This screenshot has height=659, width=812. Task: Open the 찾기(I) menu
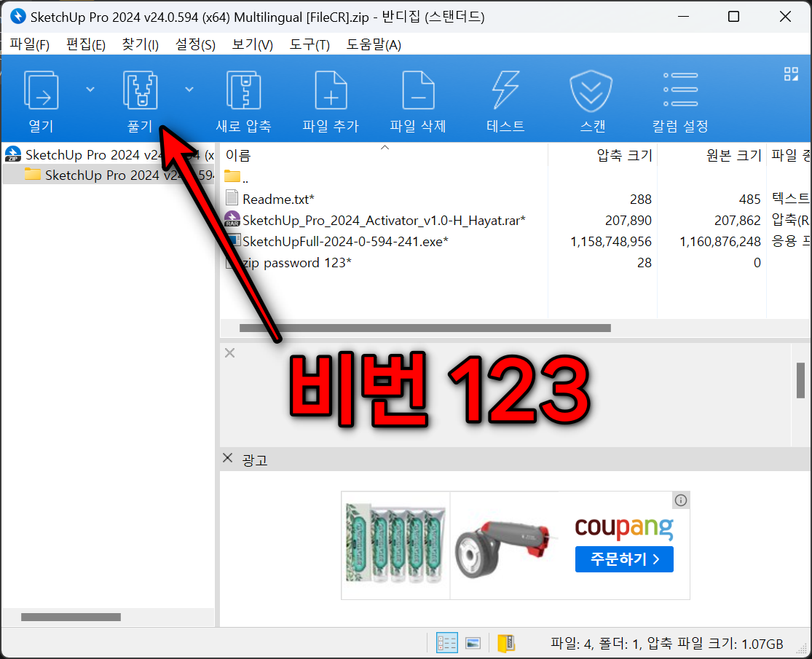(x=140, y=45)
